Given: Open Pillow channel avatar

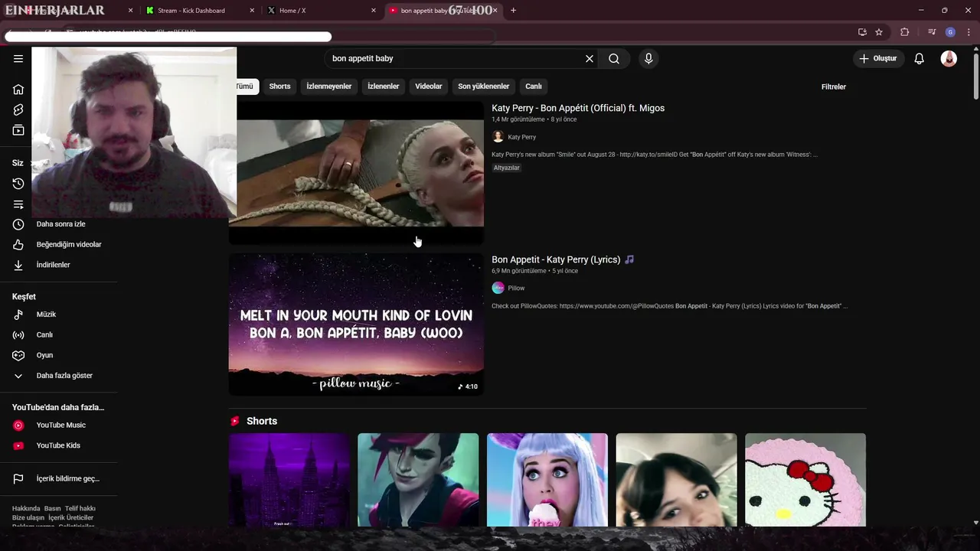Looking at the screenshot, I should 498,288.
